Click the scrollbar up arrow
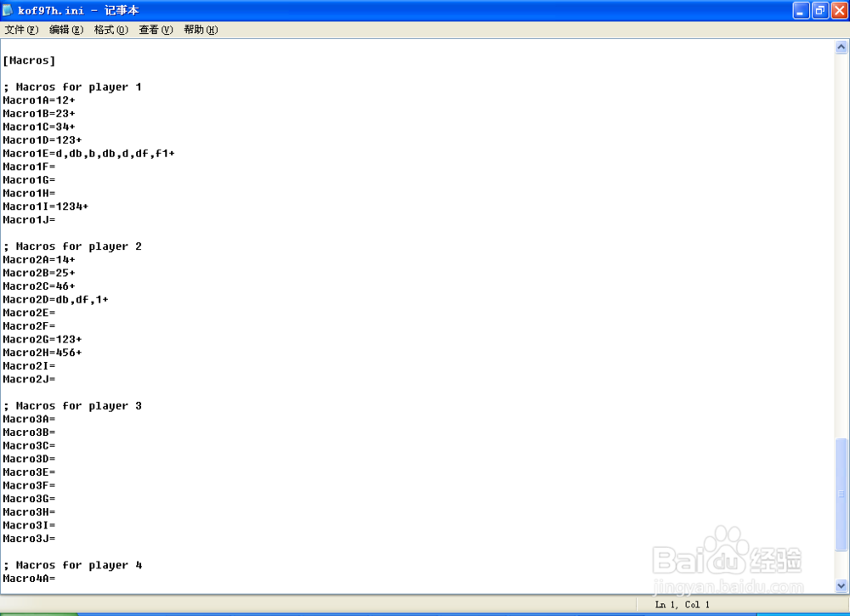The width and height of the screenshot is (850, 616). 841,47
